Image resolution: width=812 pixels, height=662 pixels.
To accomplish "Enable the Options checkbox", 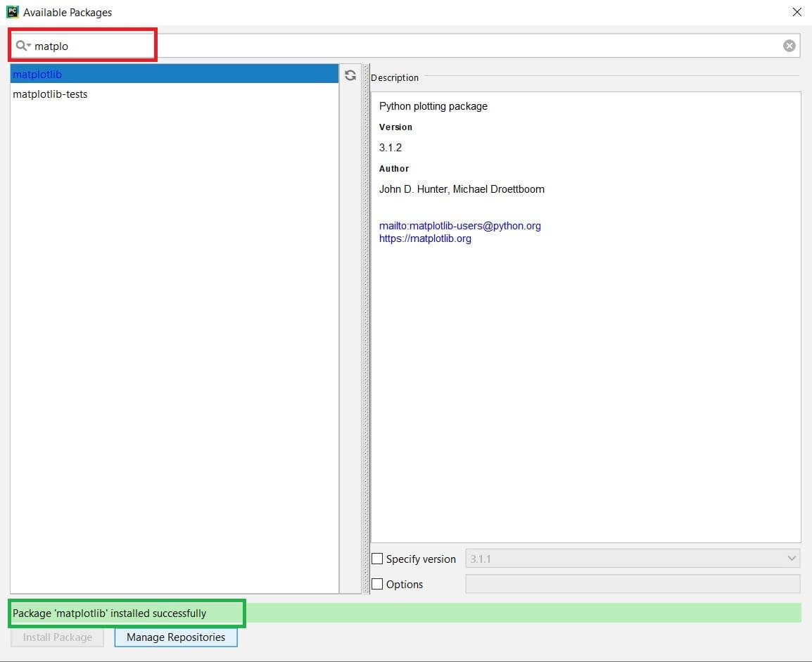I will 378,585.
